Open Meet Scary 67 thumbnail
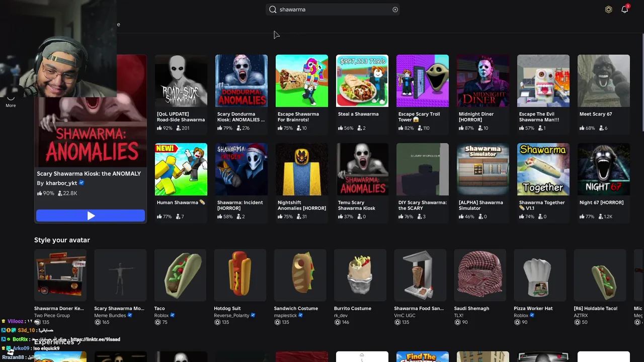 pyautogui.click(x=604, y=81)
